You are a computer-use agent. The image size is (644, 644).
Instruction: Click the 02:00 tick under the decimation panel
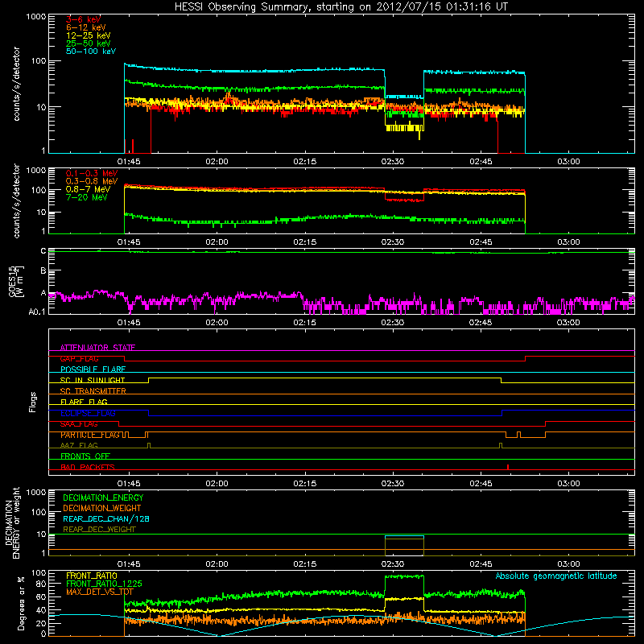coord(217,564)
